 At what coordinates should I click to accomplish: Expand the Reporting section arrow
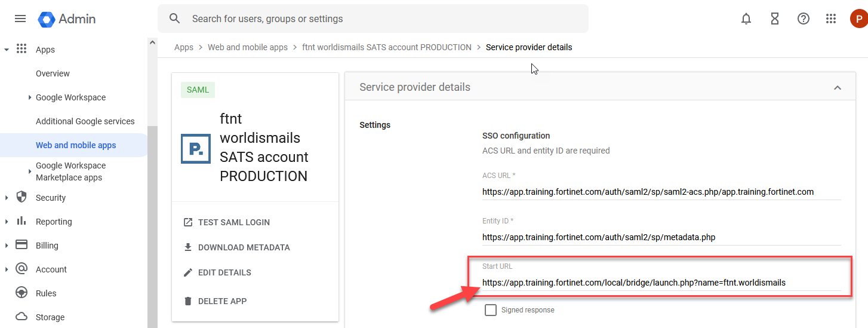click(7, 222)
